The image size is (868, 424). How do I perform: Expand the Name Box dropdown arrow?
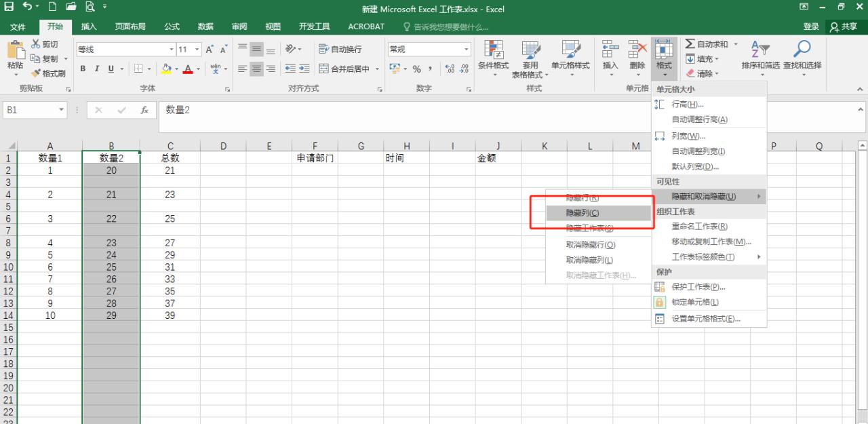tap(61, 110)
